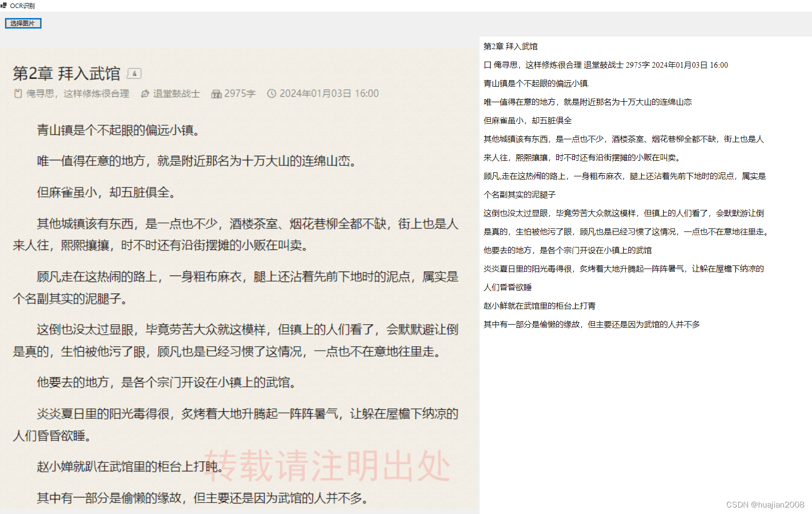Click OCR result line starting 炎炎夏日里的阳光
The image size is (812, 514).
tap(624, 269)
